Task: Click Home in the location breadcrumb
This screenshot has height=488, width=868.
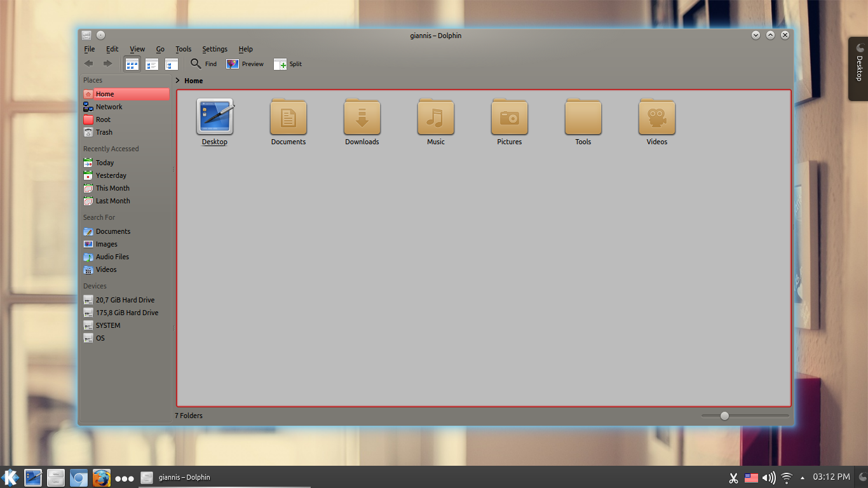Action: coord(194,81)
